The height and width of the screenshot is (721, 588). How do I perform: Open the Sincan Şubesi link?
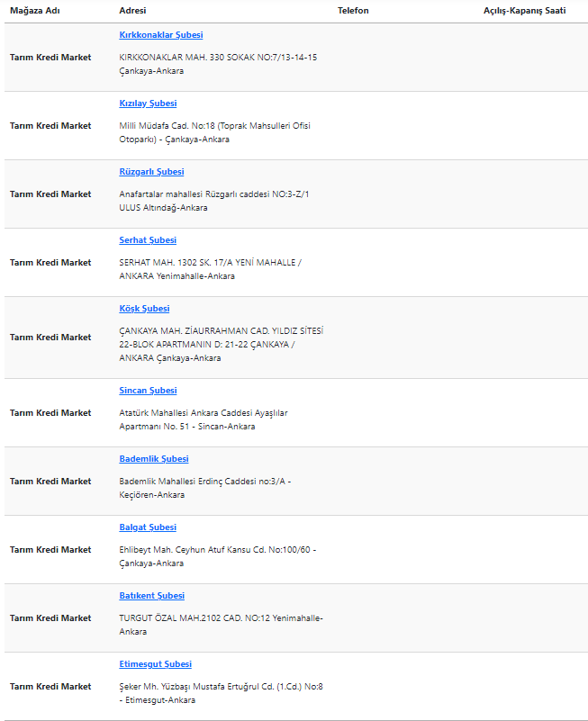tap(148, 391)
